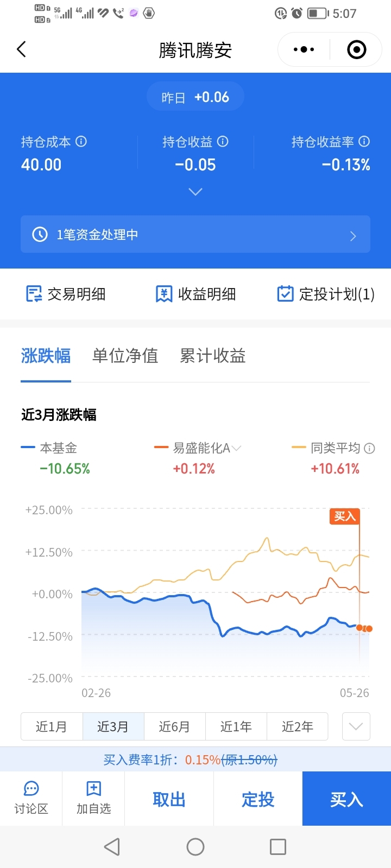This screenshot has width=391, height=868.
Task: Tap the circular close mini program icon
Action: [x=356, y=49]
